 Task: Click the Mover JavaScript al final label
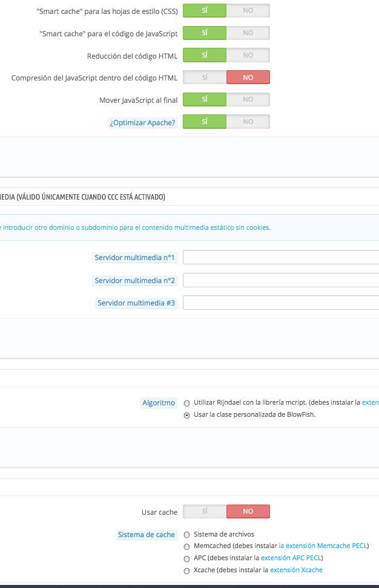(138, 100)
